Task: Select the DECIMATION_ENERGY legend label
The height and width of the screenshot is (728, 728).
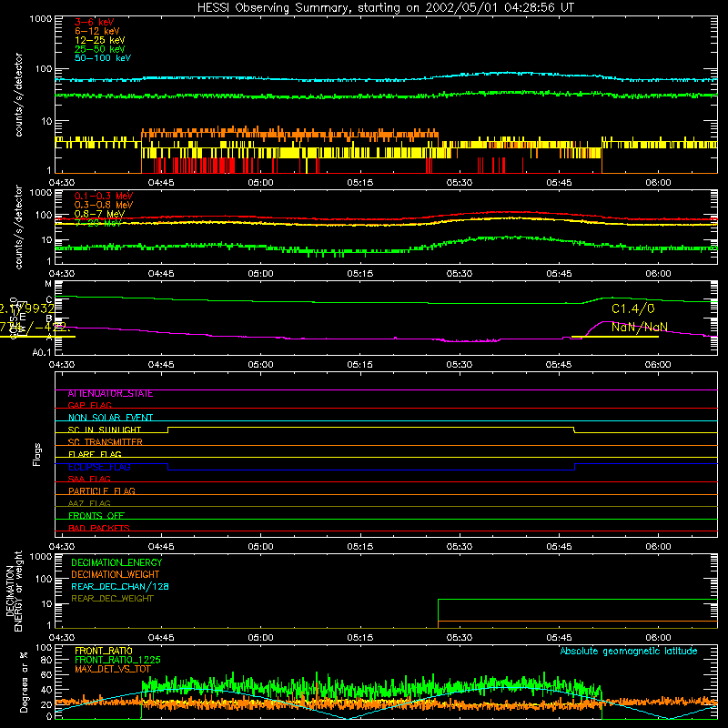Action: click(116, 562)
